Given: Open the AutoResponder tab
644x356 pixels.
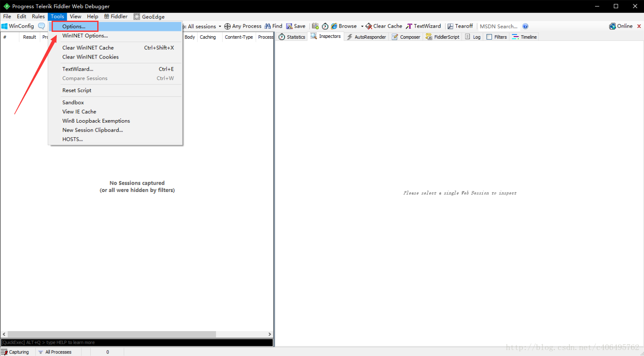Looking at the screenshot, I should tap(367, 37).
